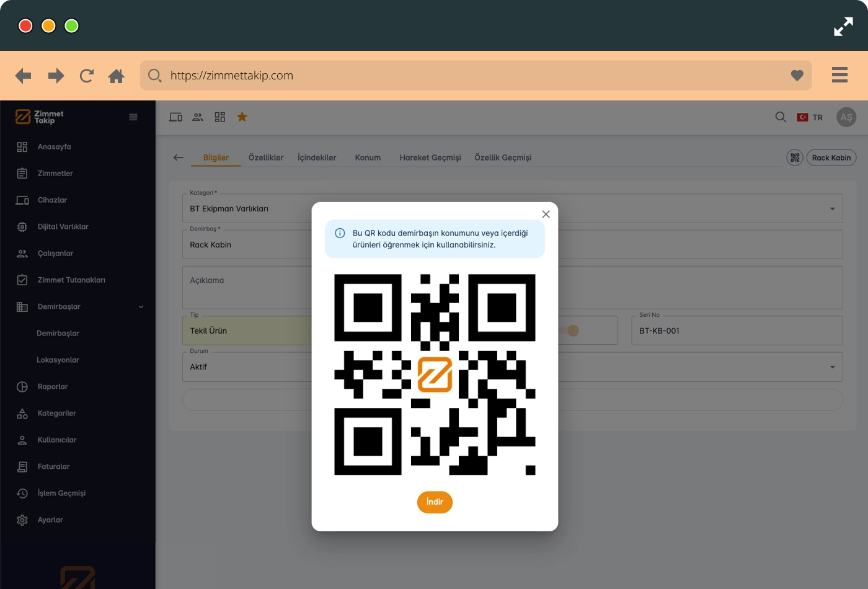Click the QR code icon near Rack Kabin

point(795,157)
